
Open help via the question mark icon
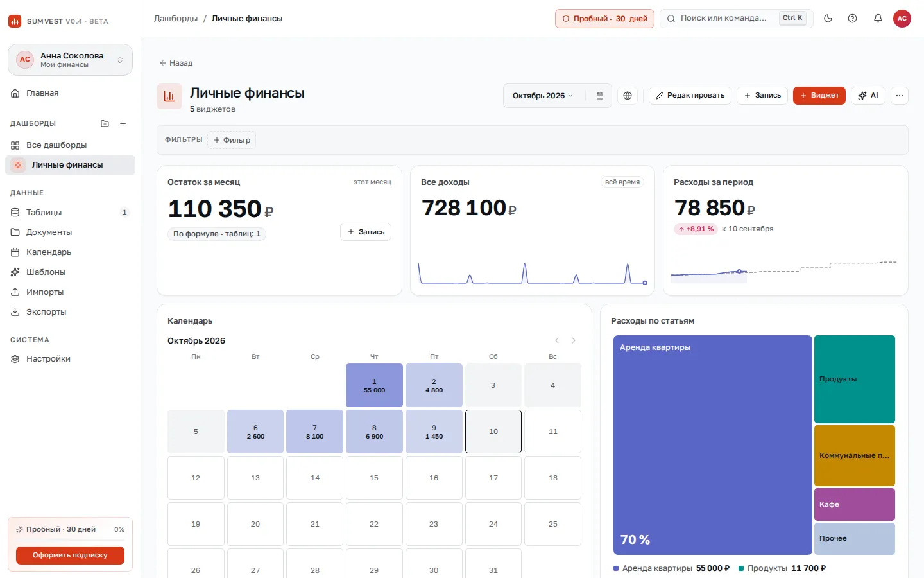coord(853,19)
